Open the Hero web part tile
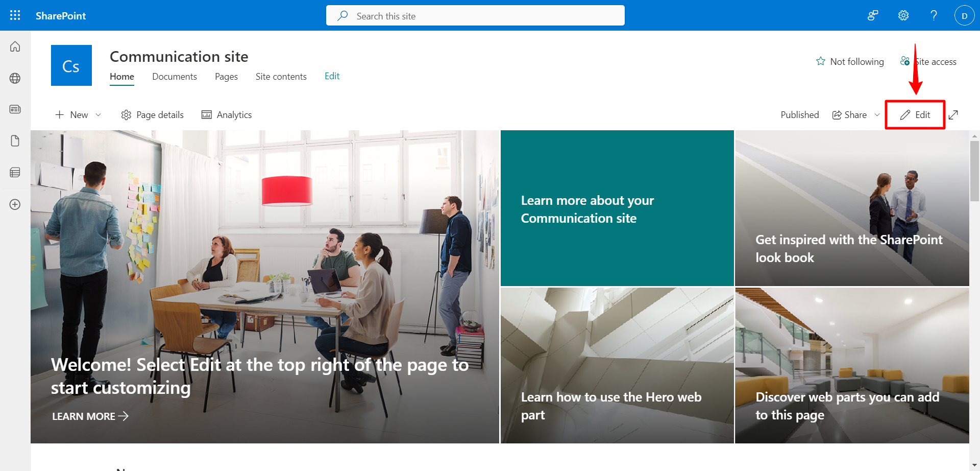The width and height of the screenshot is (980, 471). click(617, 365)
